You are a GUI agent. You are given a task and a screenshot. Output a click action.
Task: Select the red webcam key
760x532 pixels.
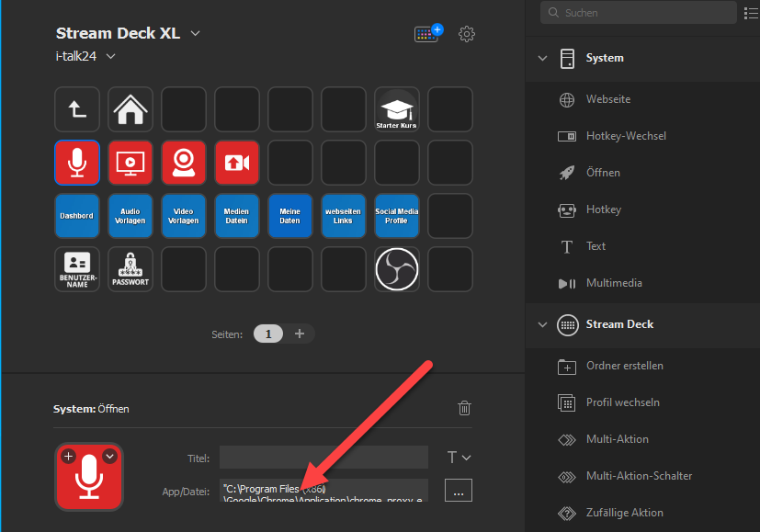pyautogui.click(x=184, y=163)
